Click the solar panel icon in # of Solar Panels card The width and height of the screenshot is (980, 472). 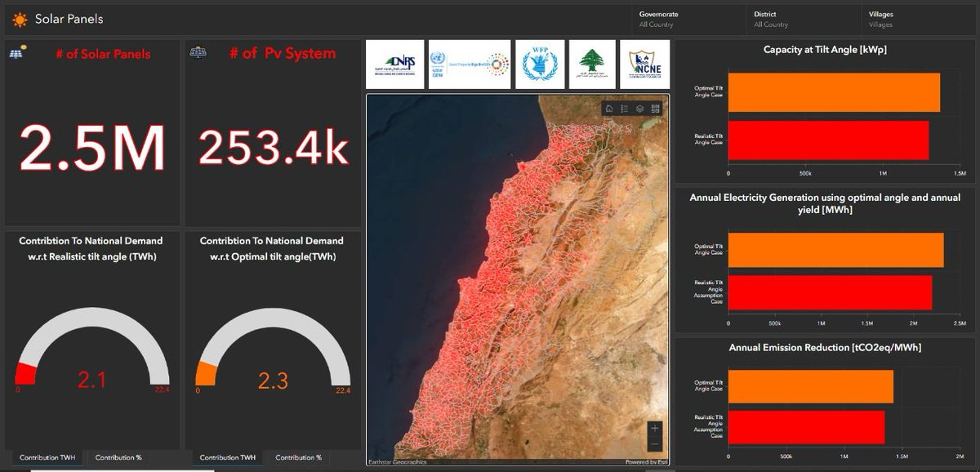pos(18,53)
